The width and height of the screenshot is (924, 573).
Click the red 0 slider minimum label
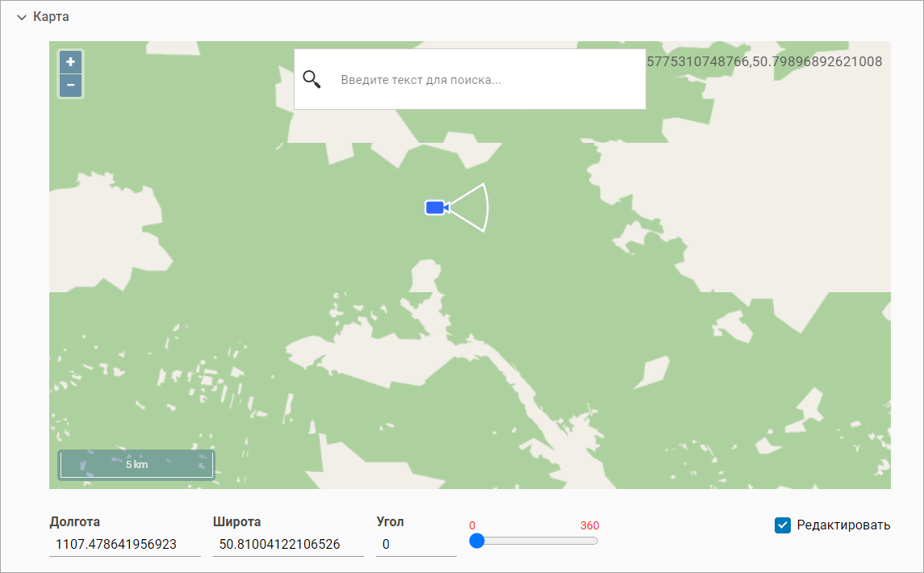point(472,525)
